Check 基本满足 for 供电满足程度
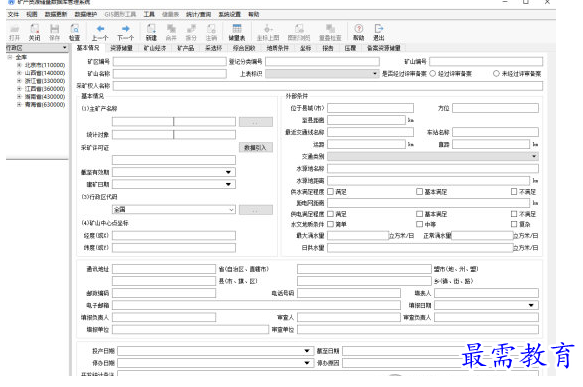Image resolution: width=583 pixels, height=387 pixels. (x=419, y=214)
